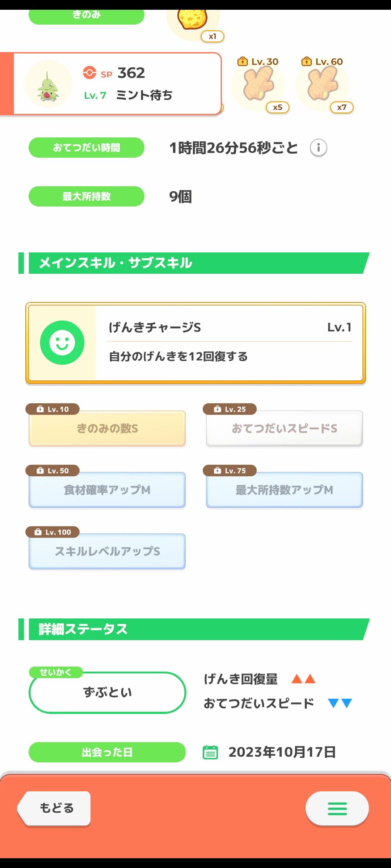Viewport: 391px width, 868px height.
Task: Tap the calendar icon next to met date
Action: [210, 752]
